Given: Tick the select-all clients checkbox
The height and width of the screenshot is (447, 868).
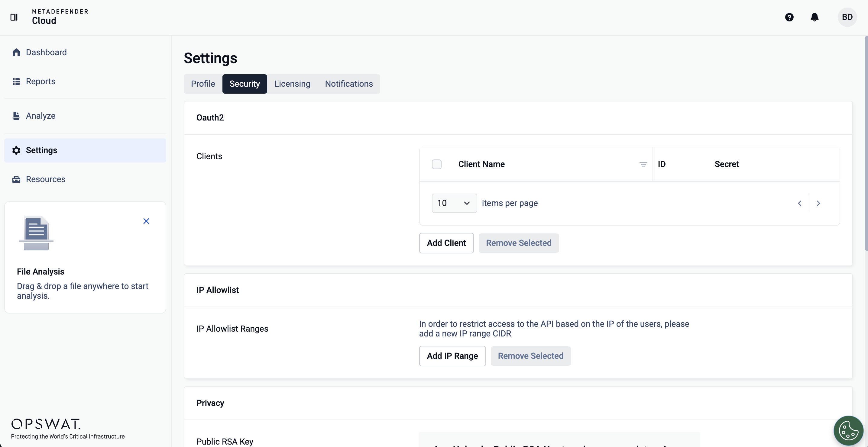Looking at the screenshot, I should pos(437,164).
